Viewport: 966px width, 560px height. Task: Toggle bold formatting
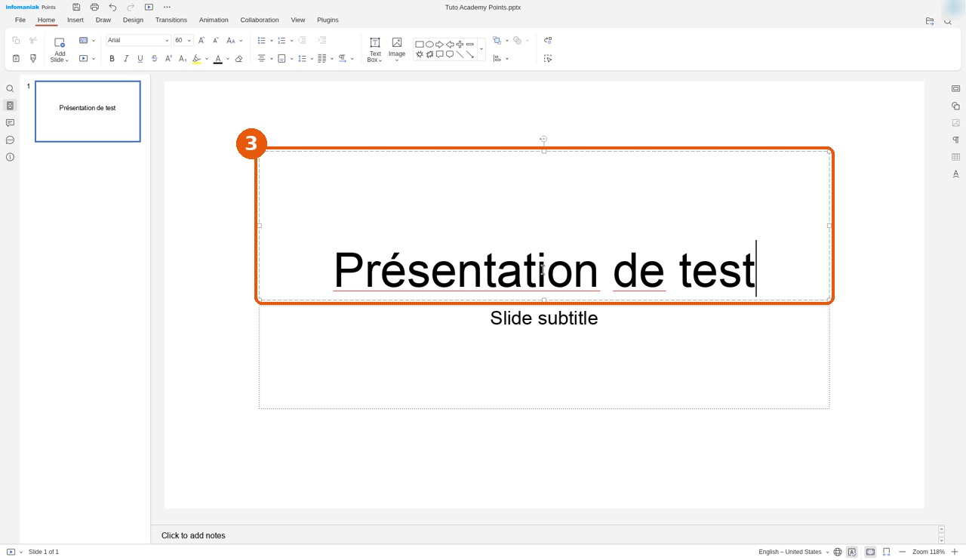(x=112, y=58)
